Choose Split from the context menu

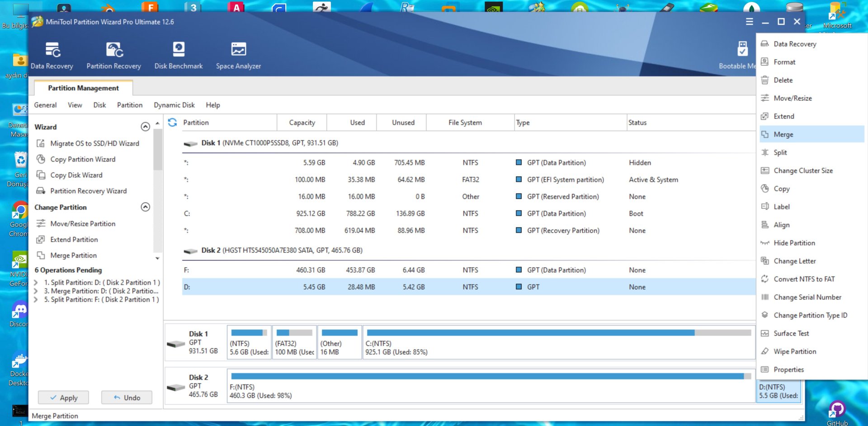[x=780, y=153]
